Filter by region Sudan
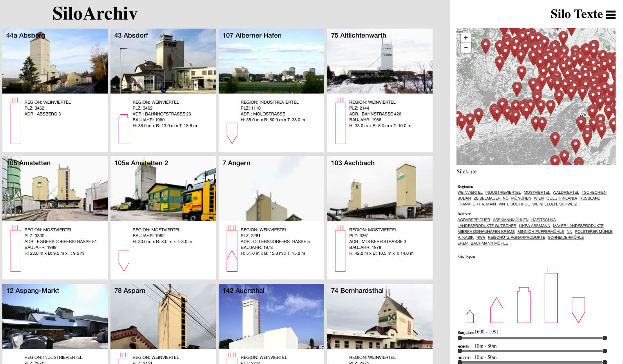Image resolution: width=623 pixels, height=364 pixels. coord(464,198)
